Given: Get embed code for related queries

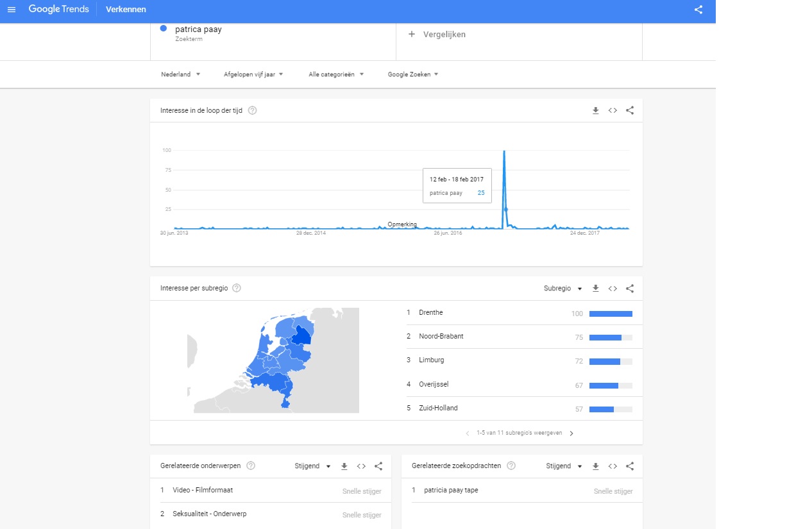Looking at the screenshot, I should [613, 466].
